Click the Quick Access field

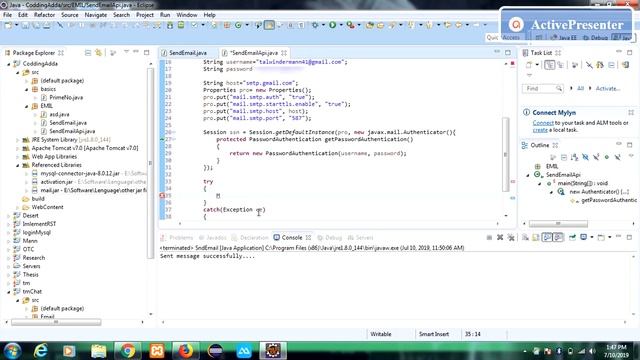click(504, 37)
